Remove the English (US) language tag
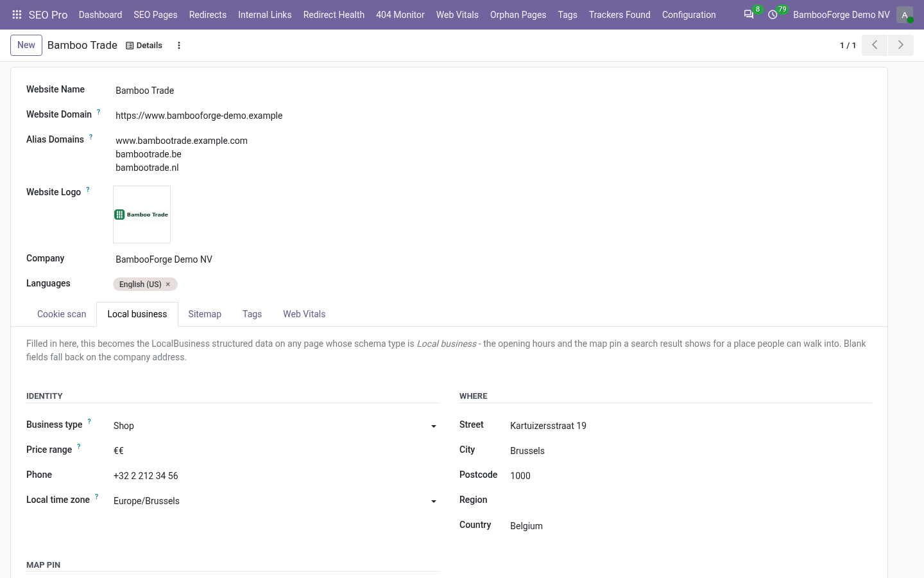 168,284
